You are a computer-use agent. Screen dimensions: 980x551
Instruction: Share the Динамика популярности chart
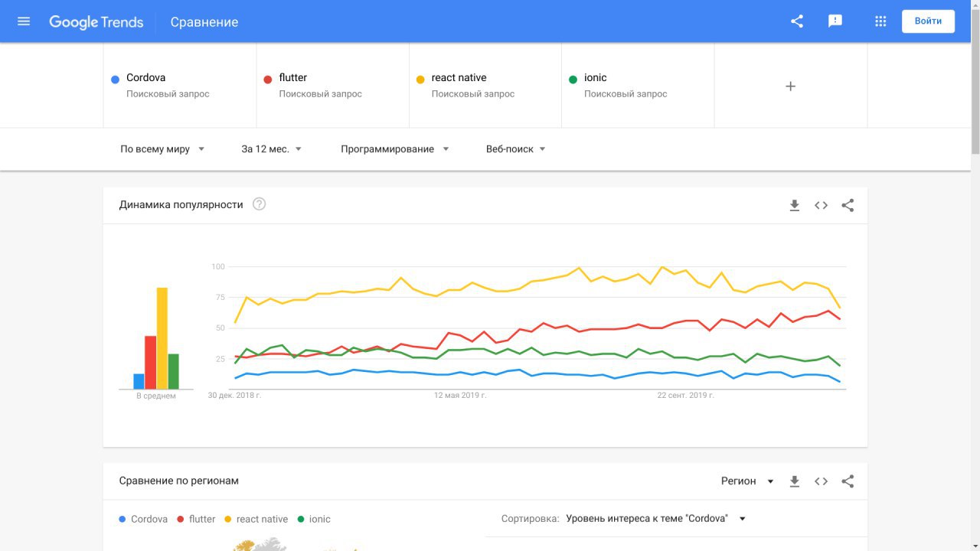(848, 205)
